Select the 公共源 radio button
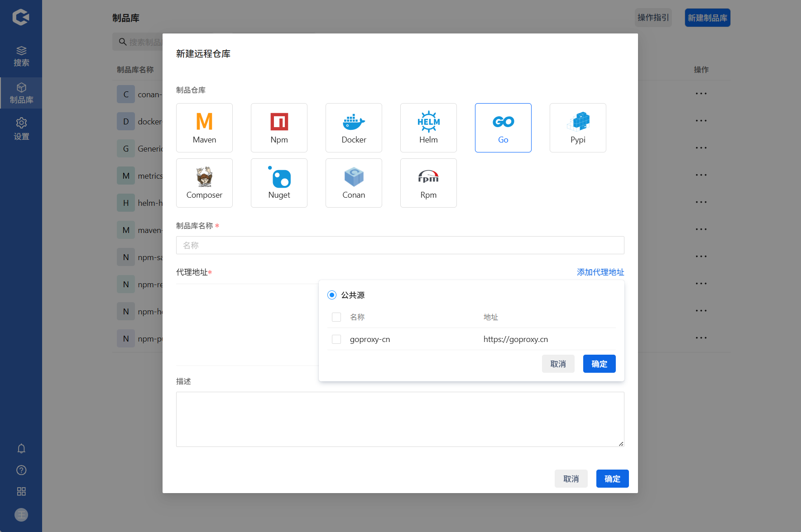Screen dimensions: 801x532 [x=332, y=295]
